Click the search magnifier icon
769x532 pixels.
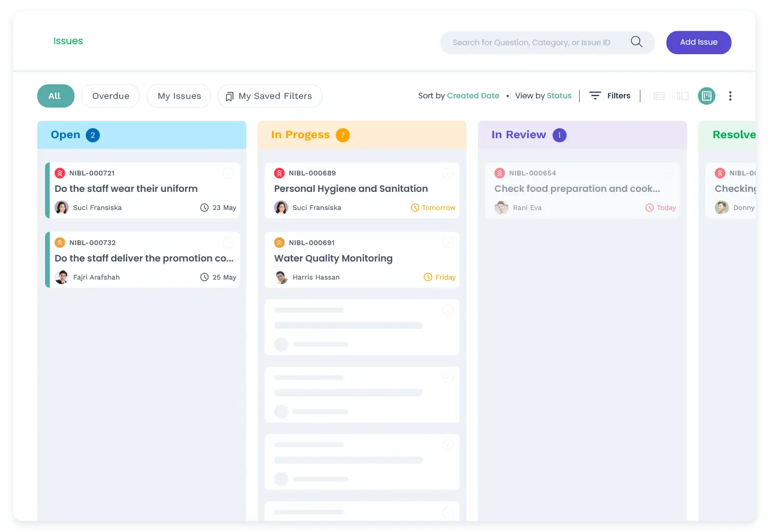coord(636,42)
